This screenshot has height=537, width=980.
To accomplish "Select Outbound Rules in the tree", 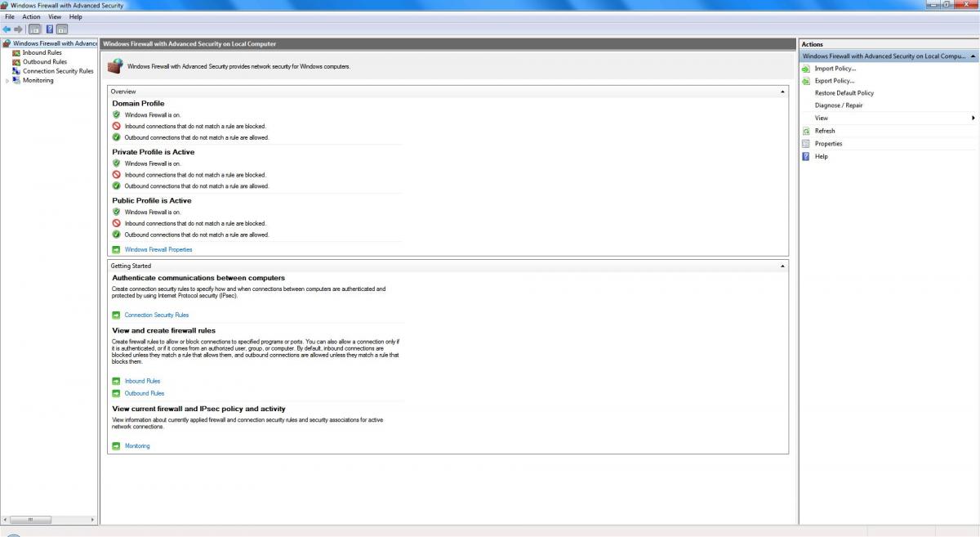I will [x=45, y=61].
